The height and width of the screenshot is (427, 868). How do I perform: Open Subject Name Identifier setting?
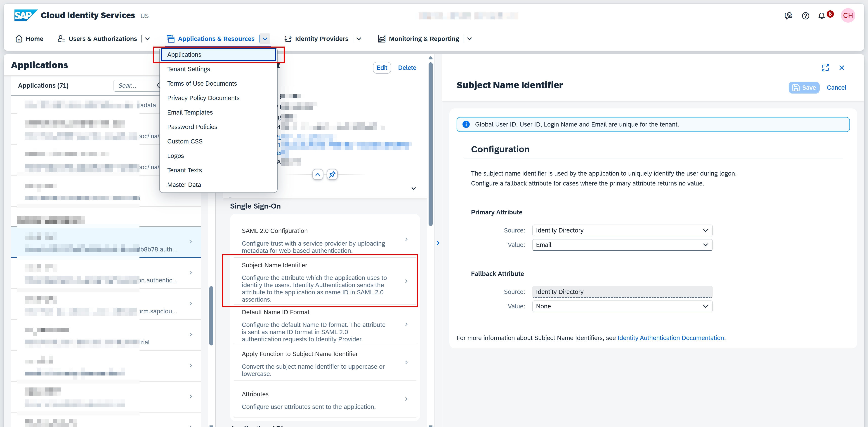[325, 281]
